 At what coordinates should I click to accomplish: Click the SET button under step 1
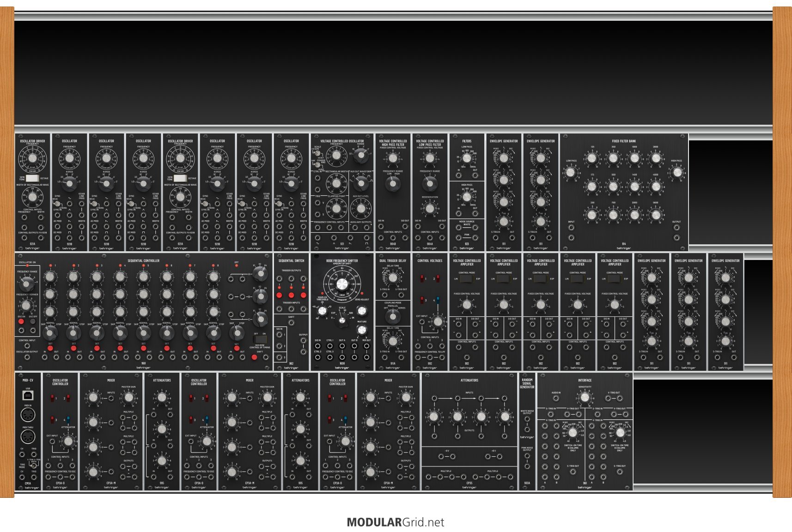coord(50,348)
